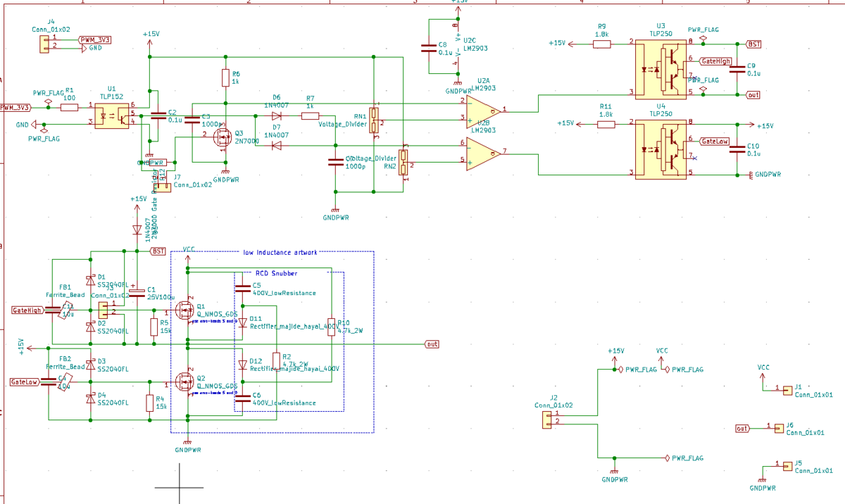Click the J1 connector on VCC
This screenshot has width=845, height=504.
coord(787,389)
